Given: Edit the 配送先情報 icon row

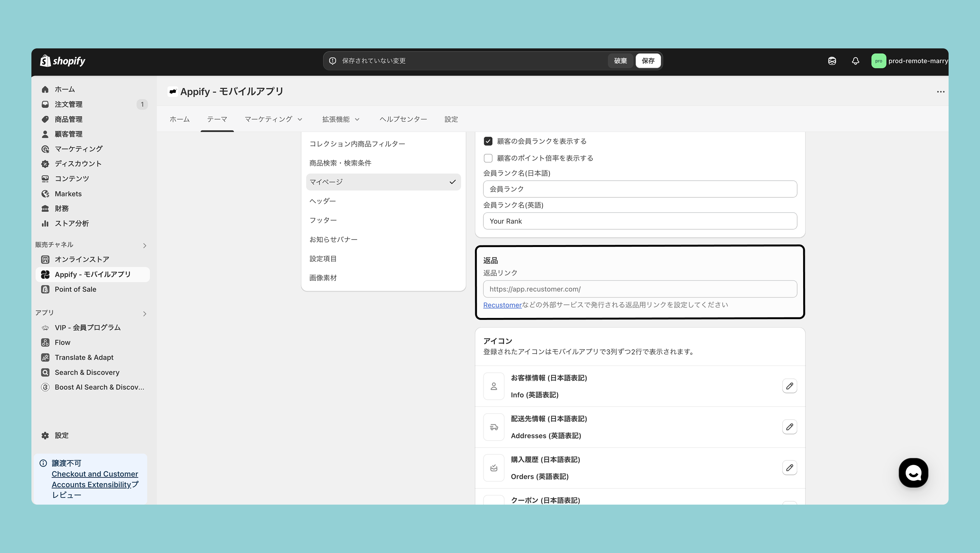Looking at the screenshot, I should click(789, 427).
